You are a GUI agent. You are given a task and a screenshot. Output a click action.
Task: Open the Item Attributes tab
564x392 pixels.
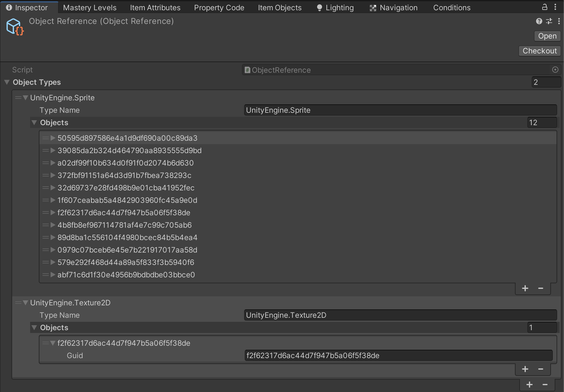[155, 8]
